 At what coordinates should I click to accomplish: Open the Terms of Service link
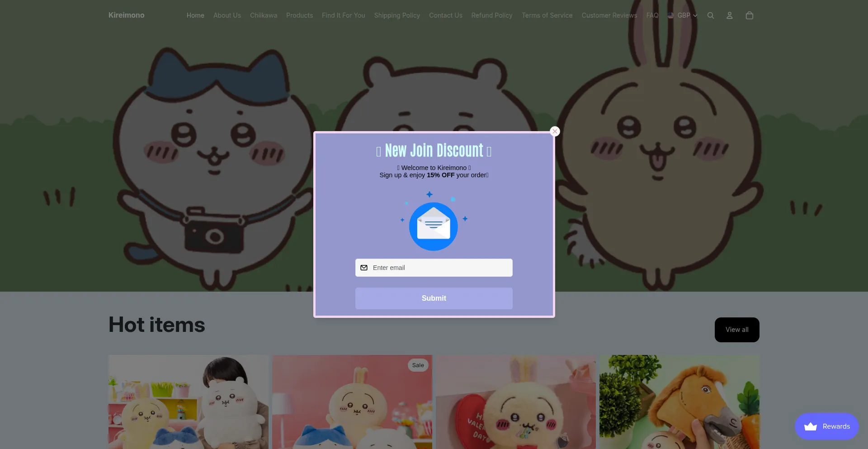coord(547,15)
